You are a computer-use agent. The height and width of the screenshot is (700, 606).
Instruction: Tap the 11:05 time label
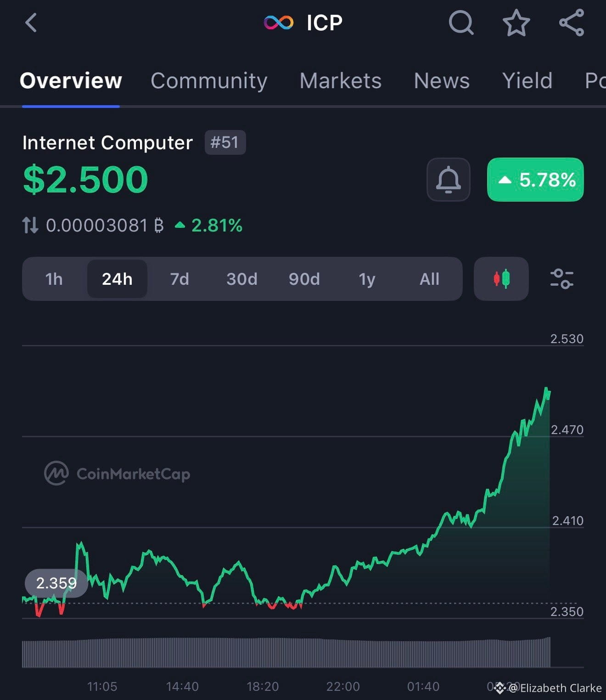102,687
